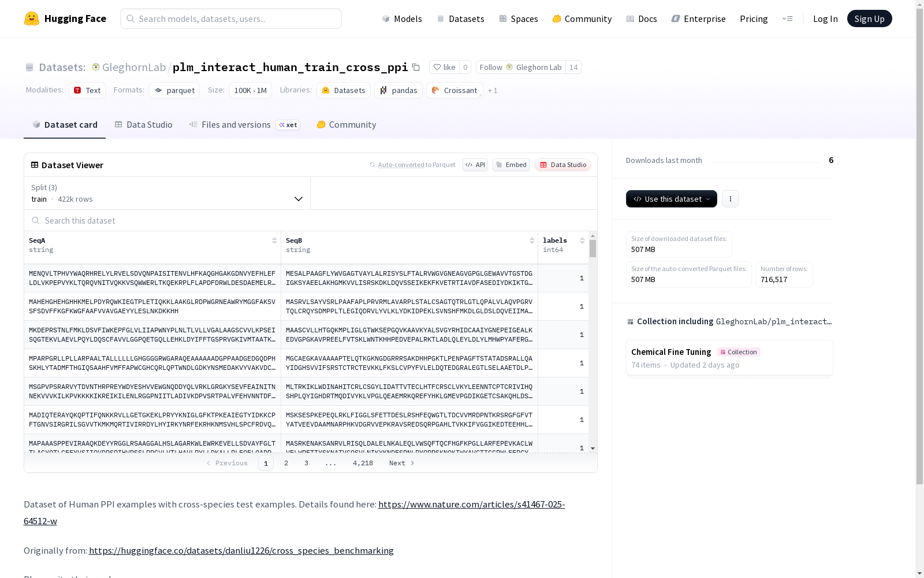Go to the Pricing page
This screenshot has width=924, height=578.
tap(754, 18)
